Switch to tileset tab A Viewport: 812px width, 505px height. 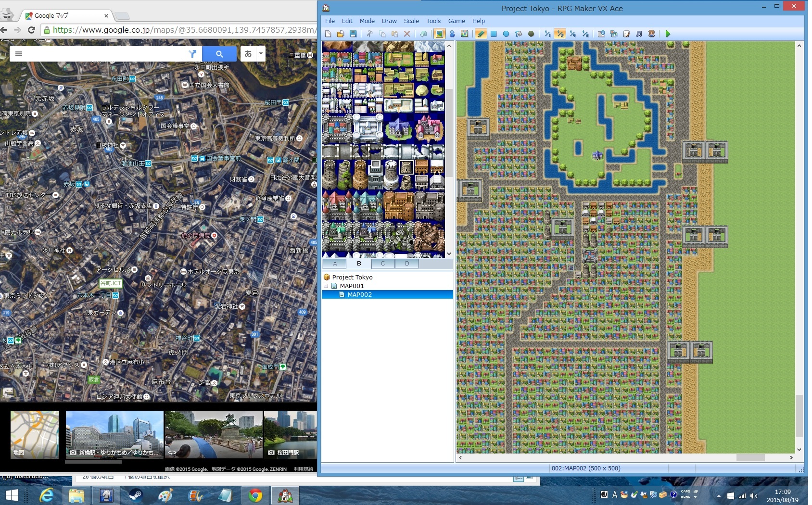coord(335,264)
